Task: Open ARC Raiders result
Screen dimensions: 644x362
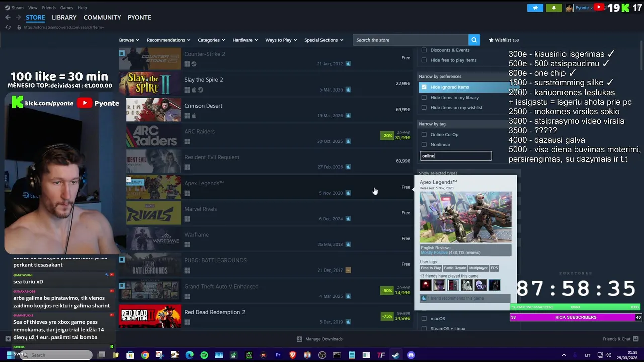Action: click(x=266, y=135)
